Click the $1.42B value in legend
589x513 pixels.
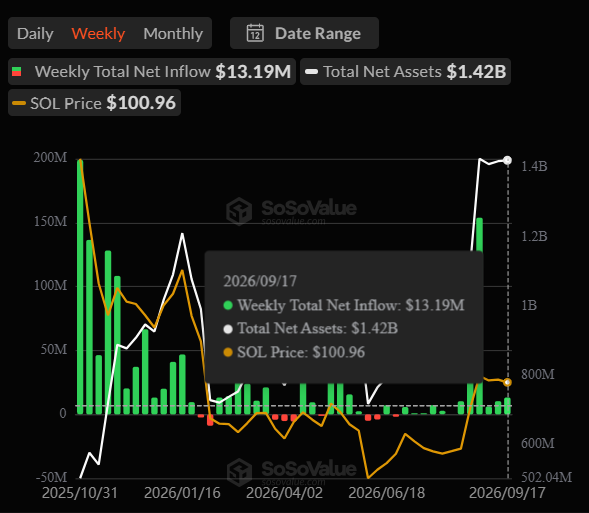pyautogui.click(x=476, y=71)
